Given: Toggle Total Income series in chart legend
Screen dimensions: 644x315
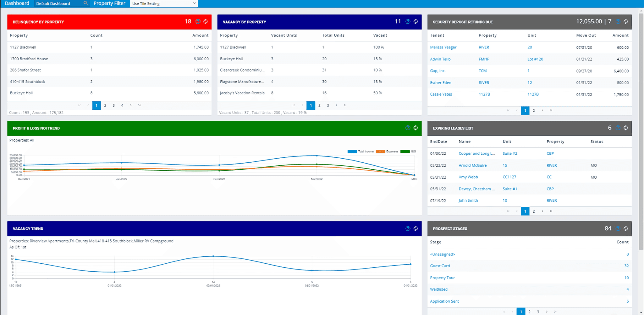Looking at the screenshot, I should point(361,152).
